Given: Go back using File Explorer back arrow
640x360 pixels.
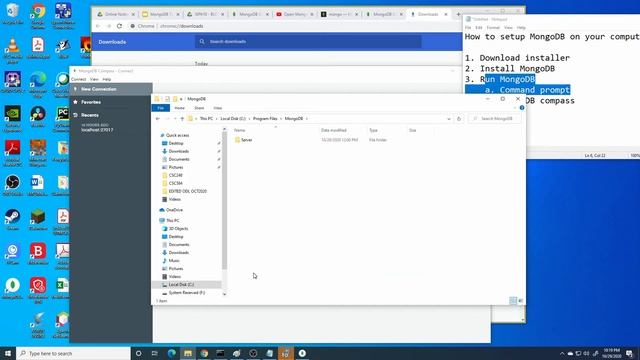Looking at the screenshot, I should pyautogui.click(x=158, y=119).
